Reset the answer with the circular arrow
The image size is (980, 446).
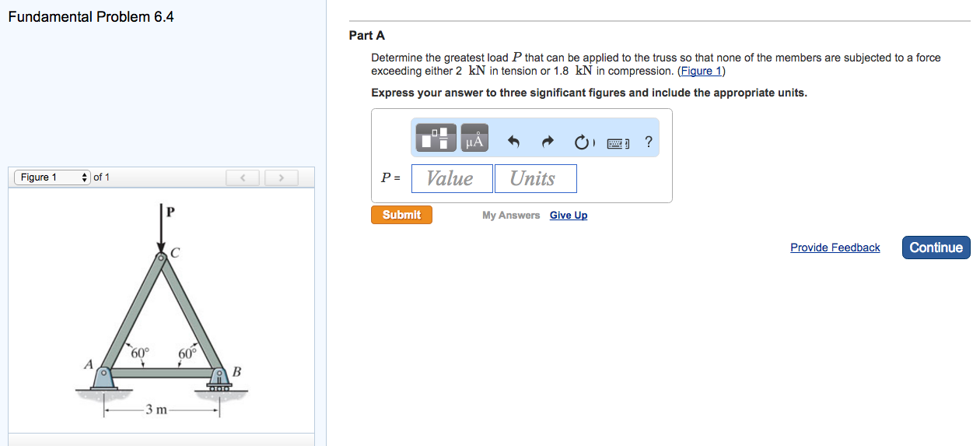pyautogui.click(x=583, y=142)
